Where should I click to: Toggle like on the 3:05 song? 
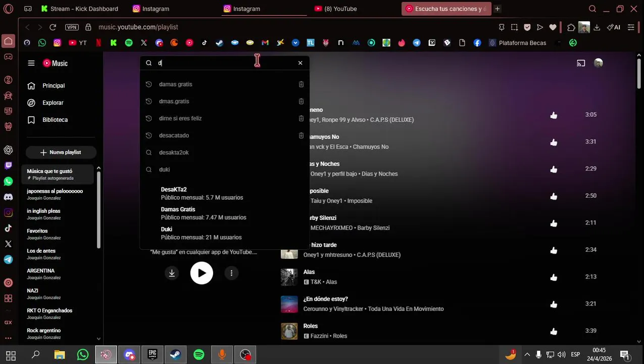click(x=554, y=115)
